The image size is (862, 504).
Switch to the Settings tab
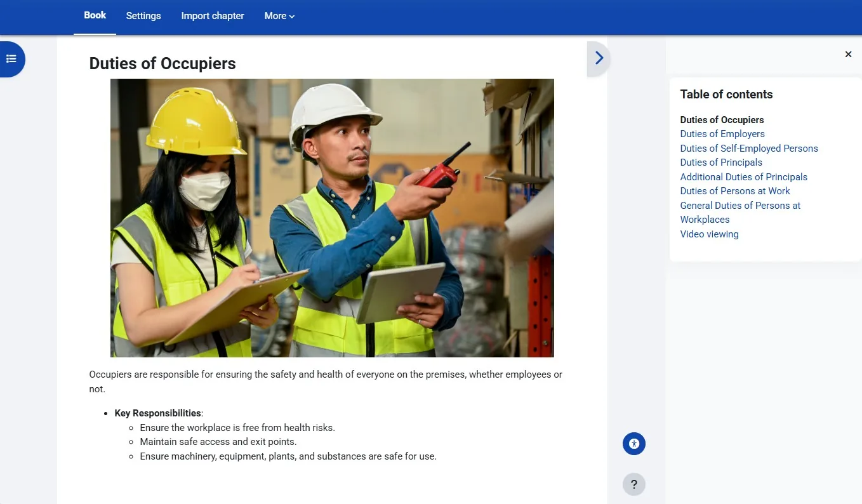tap(143, 16)
